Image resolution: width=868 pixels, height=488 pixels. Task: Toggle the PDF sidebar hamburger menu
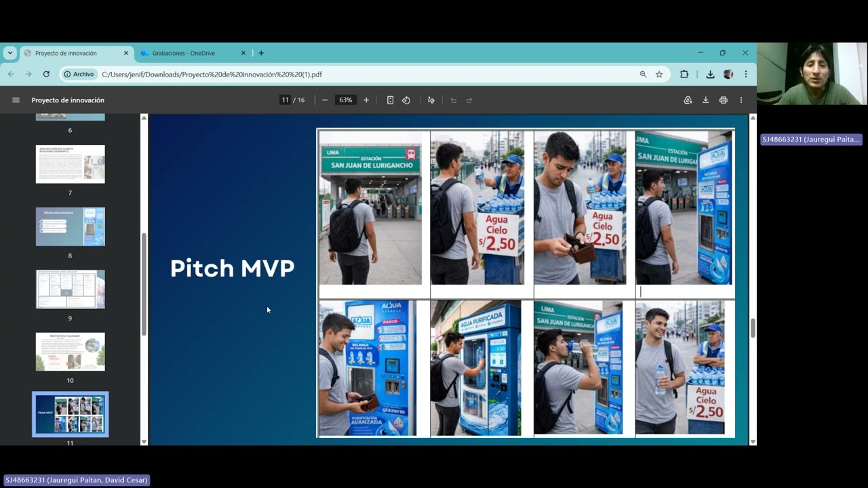click(x=16, y=100)
